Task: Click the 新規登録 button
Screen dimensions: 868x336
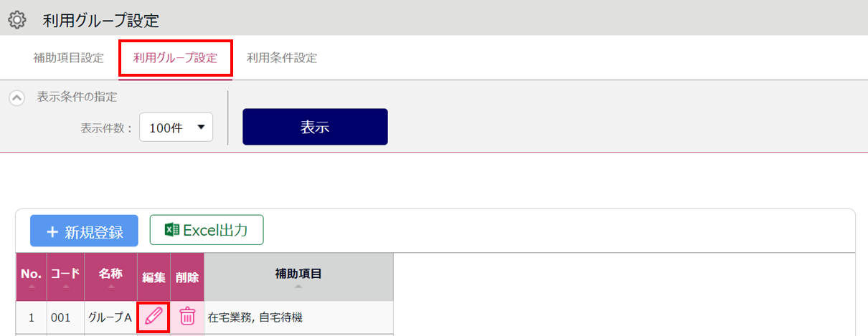Action: [x=84, y=231]
